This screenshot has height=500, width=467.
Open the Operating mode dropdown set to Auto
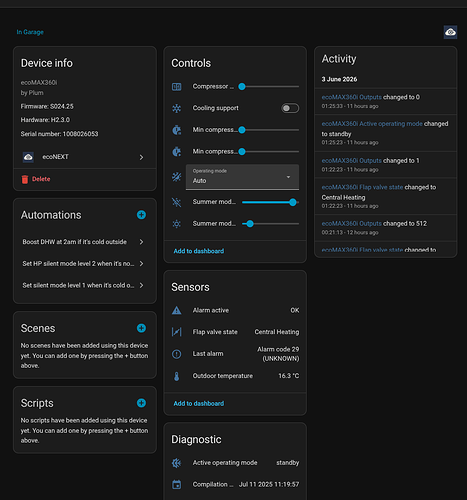[x=242, y=177]
